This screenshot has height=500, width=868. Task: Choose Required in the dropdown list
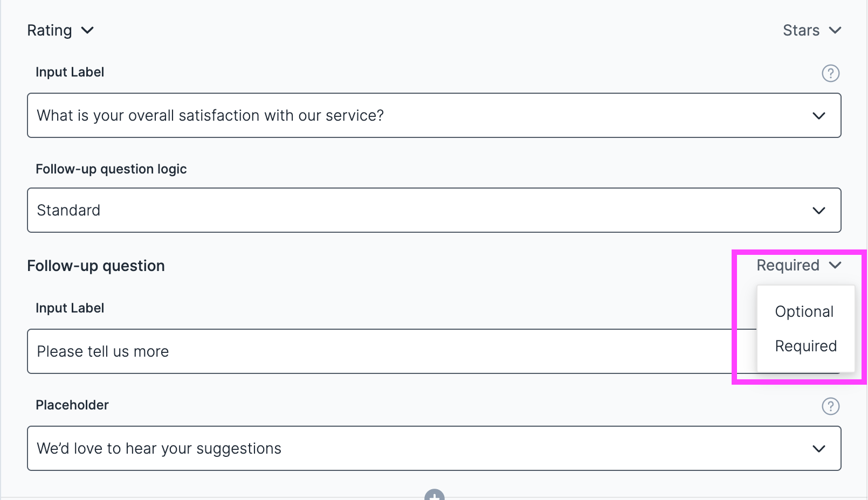805,346
